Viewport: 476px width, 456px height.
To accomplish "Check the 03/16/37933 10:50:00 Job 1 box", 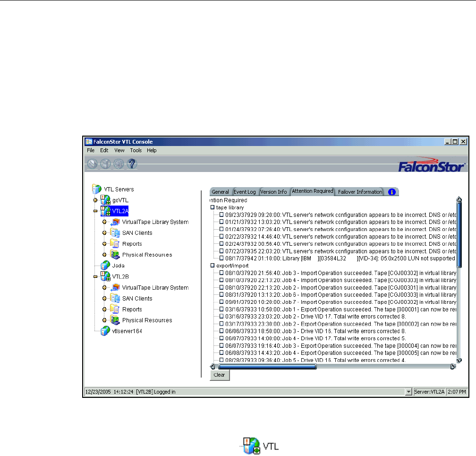I will pyautogui.click(x=221, y=309).
